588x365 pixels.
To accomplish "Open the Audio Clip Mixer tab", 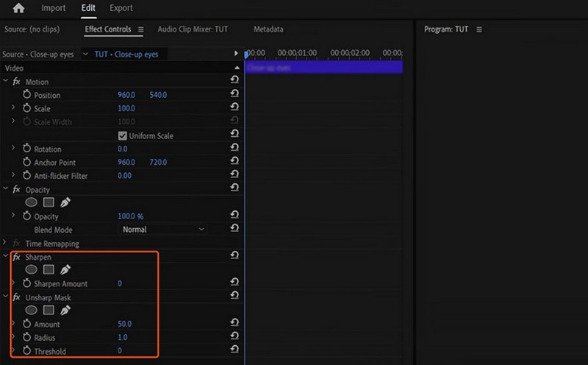I will click(193, 29).
